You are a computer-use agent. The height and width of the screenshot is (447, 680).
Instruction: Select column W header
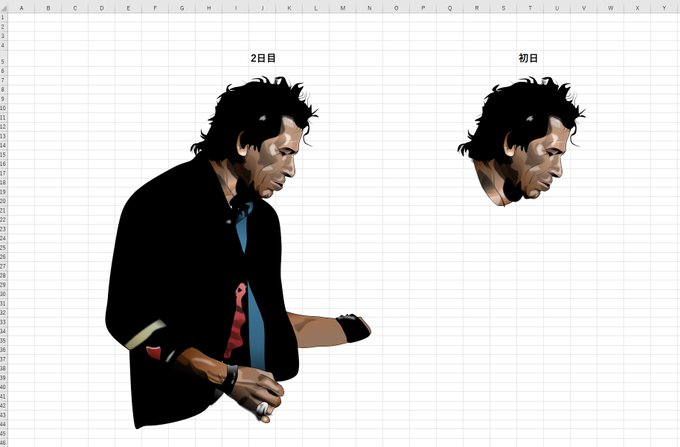tap(611, 8)
